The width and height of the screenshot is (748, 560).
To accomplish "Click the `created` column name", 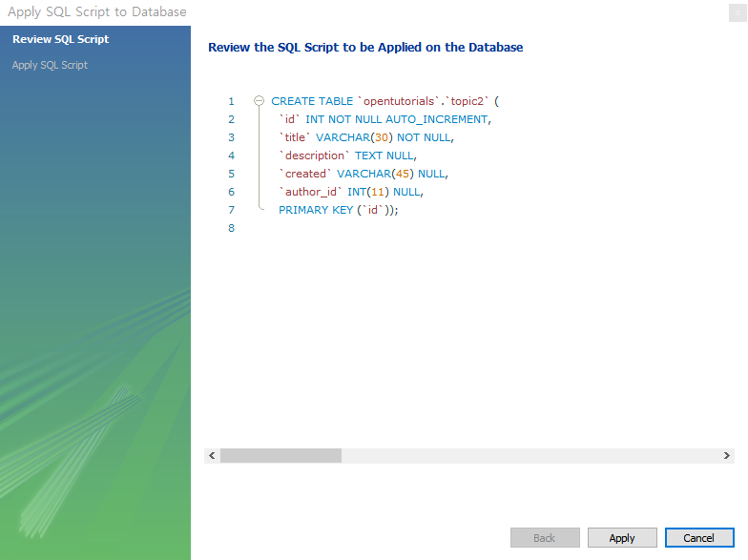I will point(305,174).
